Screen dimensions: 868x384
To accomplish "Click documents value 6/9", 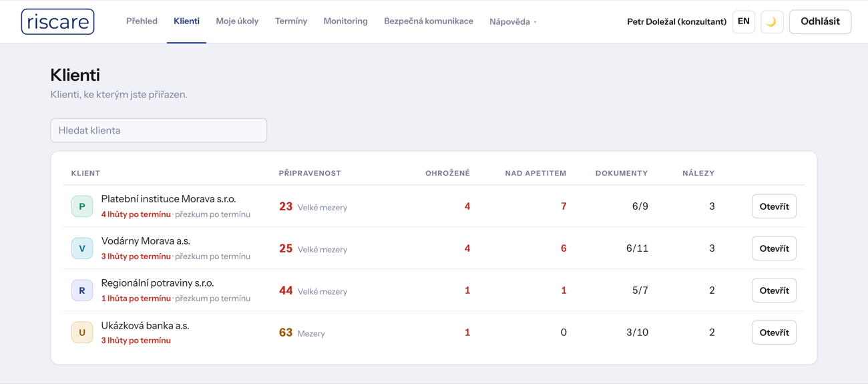I will tap(640, 206).
